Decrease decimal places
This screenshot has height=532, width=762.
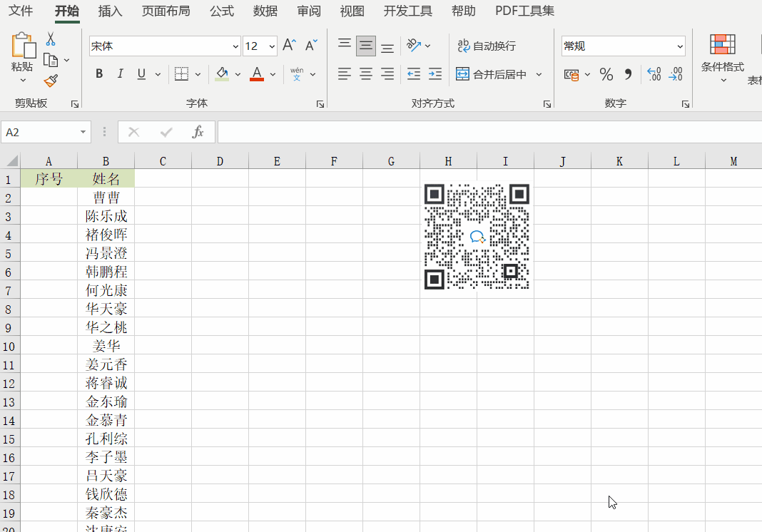pyautogui.click(x=676, y=74)
